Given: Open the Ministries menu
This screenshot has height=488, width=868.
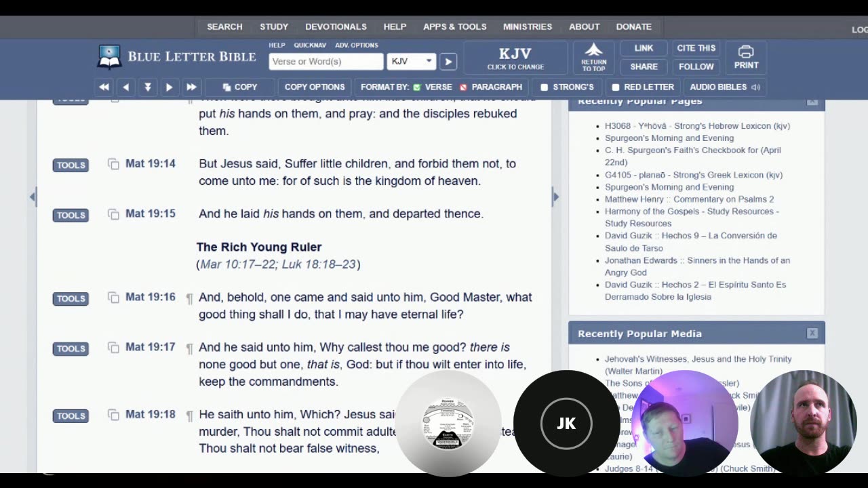Looking at the screenshot, I should tap(528, 26).
